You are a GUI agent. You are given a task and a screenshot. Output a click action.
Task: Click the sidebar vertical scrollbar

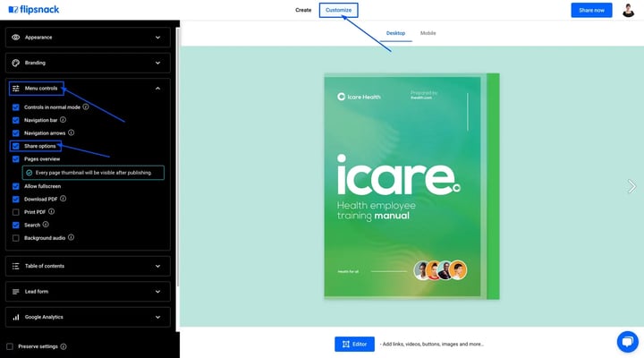(x=177, y=157)
